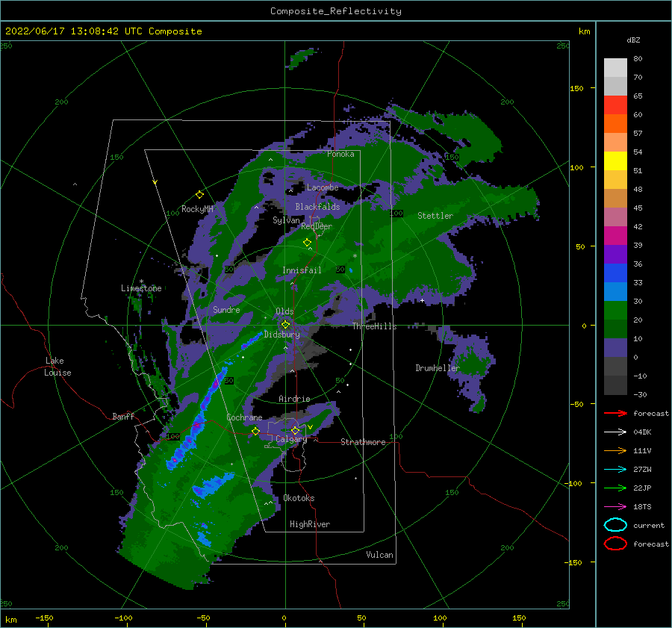Click the RedDeer city label

[317, 226]
